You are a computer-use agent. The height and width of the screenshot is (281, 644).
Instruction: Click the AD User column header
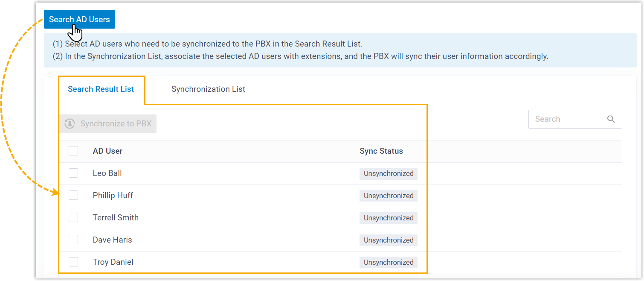pyautogui.click(x=107, y=151)
